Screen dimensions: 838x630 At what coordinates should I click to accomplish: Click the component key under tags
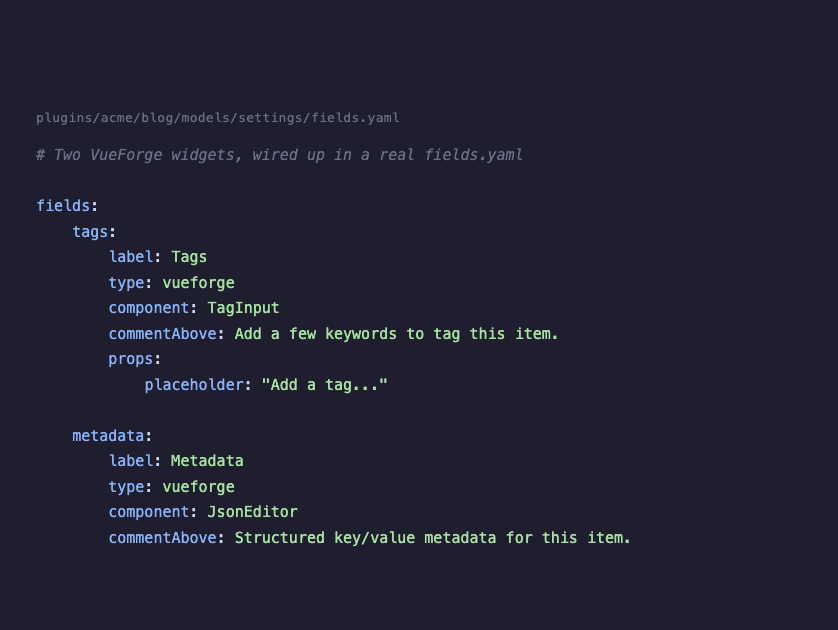149,308
